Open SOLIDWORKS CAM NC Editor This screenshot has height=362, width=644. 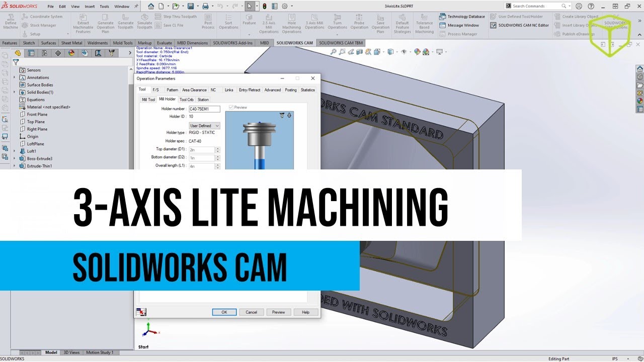coord(519,25)
